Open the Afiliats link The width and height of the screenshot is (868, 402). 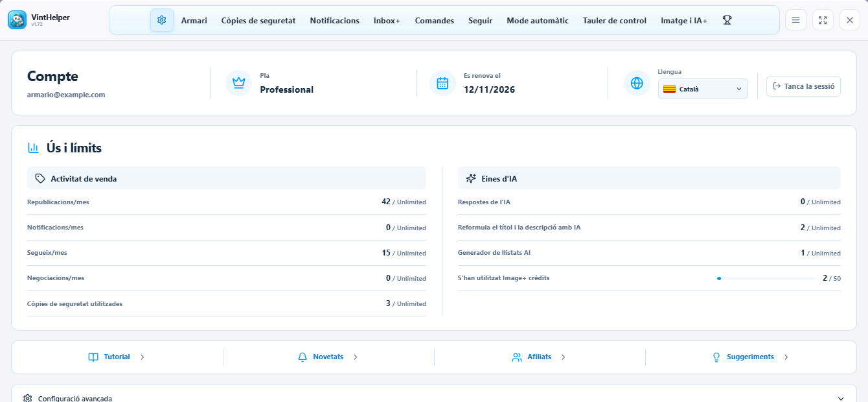540,357
